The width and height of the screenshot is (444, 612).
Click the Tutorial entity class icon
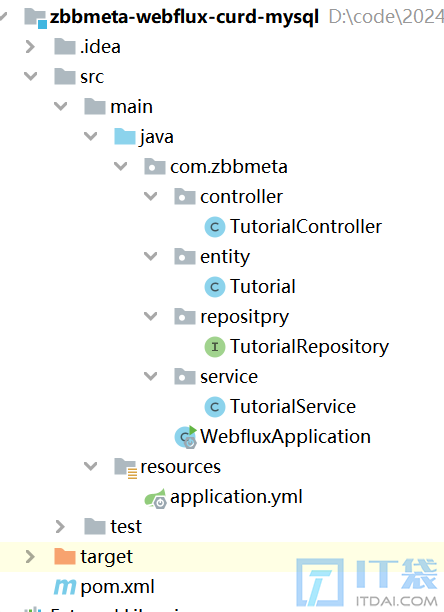[x=215, y=287]
